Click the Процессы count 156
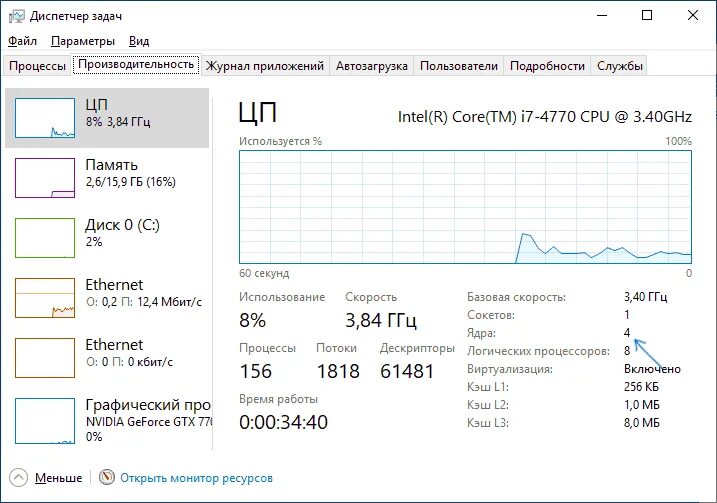Screen dimensions: 717x503 256,371
